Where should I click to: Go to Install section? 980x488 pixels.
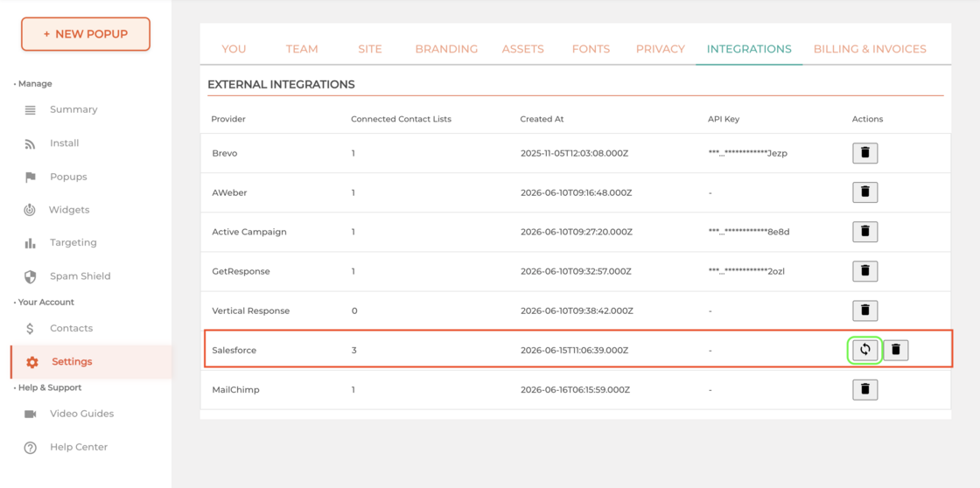pos(65,143)
